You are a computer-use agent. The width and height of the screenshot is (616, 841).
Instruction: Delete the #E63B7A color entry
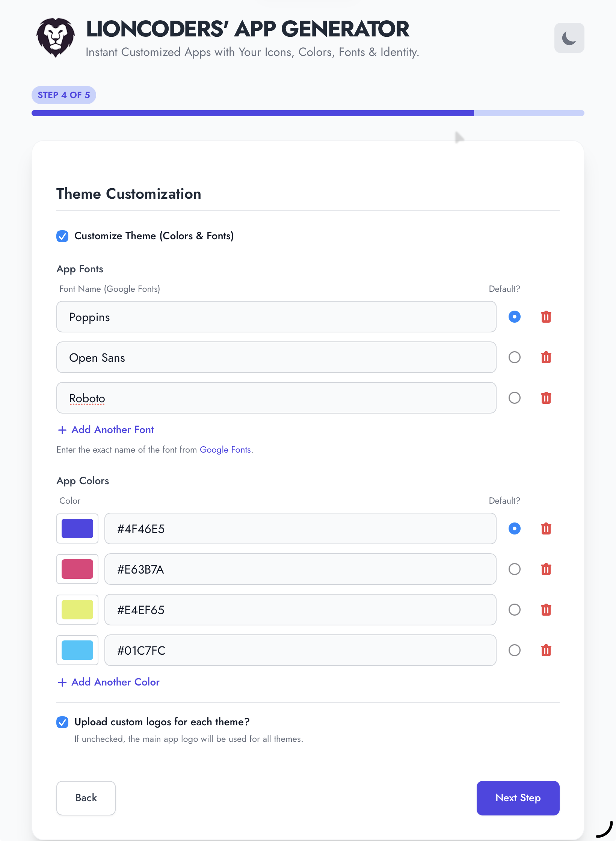coord(546,569)
